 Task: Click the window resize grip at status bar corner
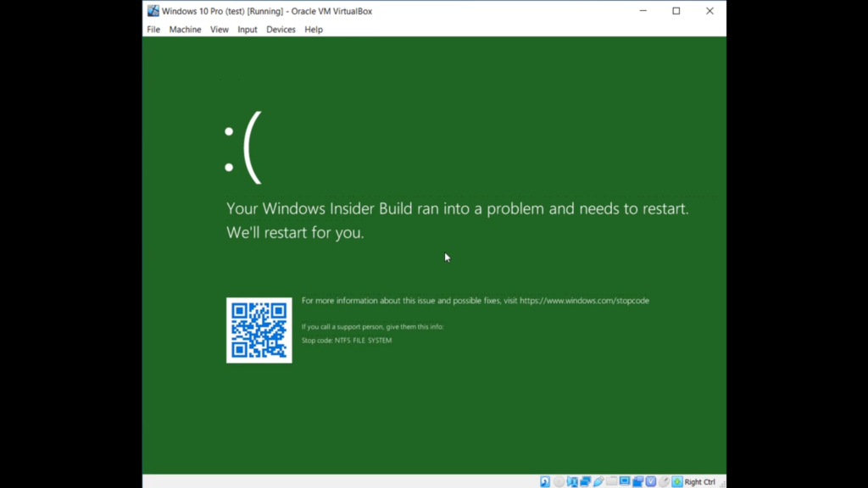(x=722, y=484)
